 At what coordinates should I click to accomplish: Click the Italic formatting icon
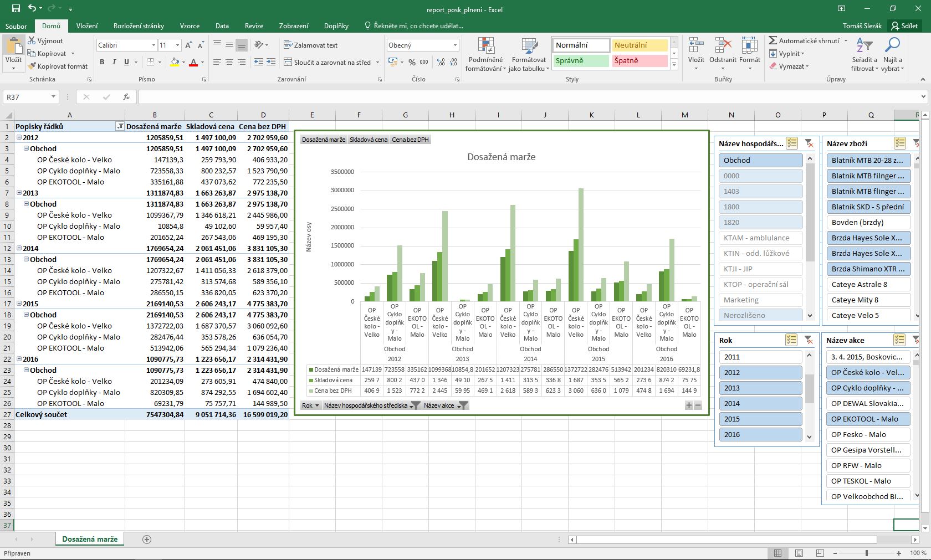point(114,62)
